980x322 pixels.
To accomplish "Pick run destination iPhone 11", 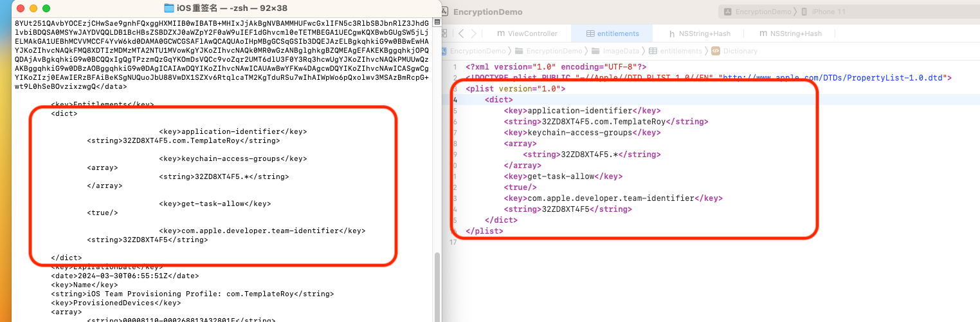I will [823, 12].
